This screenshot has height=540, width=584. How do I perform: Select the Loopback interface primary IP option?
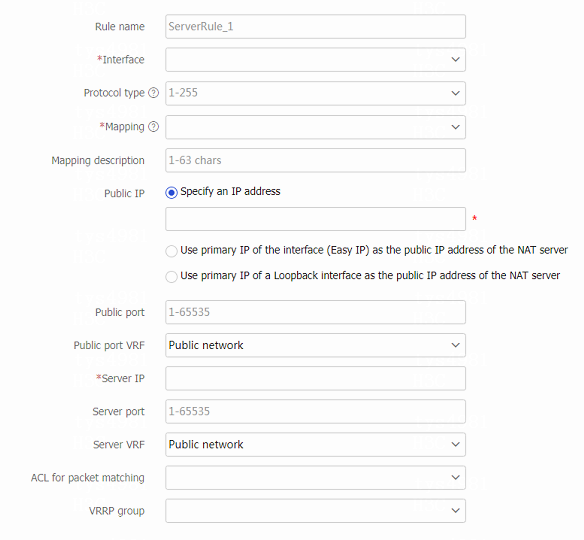(x=171, y=277)
